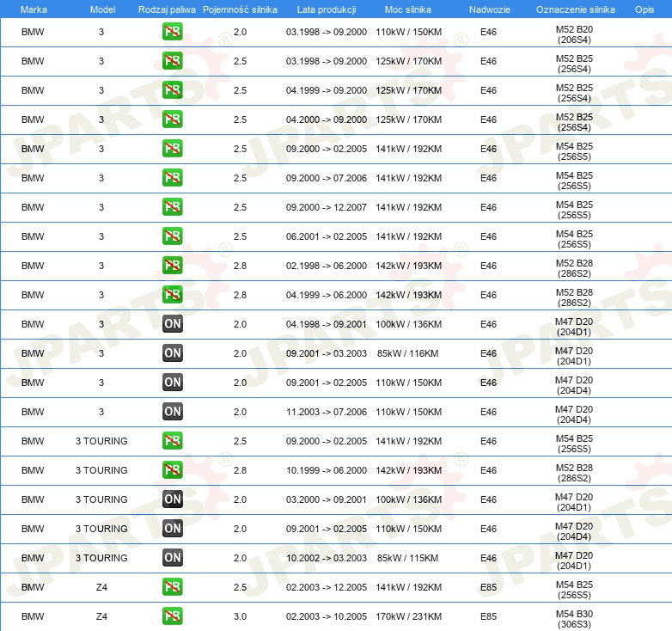Click the Opis column header

coord(645,9)
